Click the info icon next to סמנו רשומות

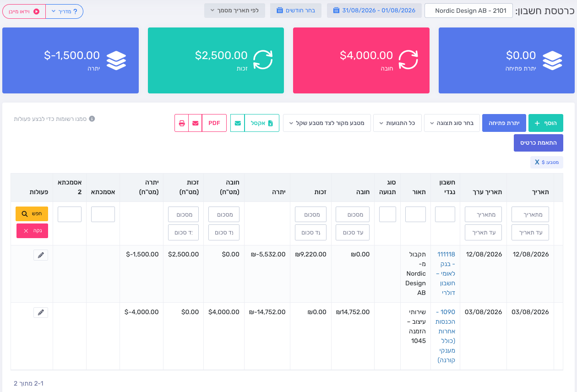92,119
